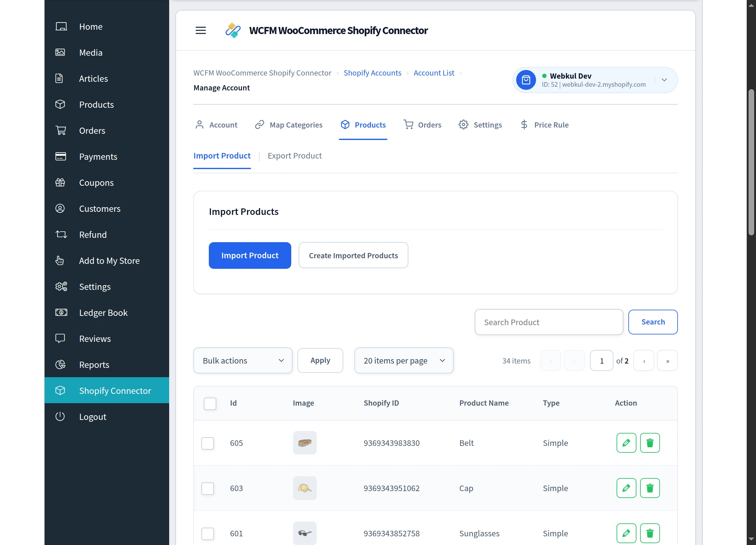Image resolution: width=756 pixels, height=545 pixels.
Task: Follow the Shopify Accounts breadcrumb link
Action: click(x=372, y=73)
